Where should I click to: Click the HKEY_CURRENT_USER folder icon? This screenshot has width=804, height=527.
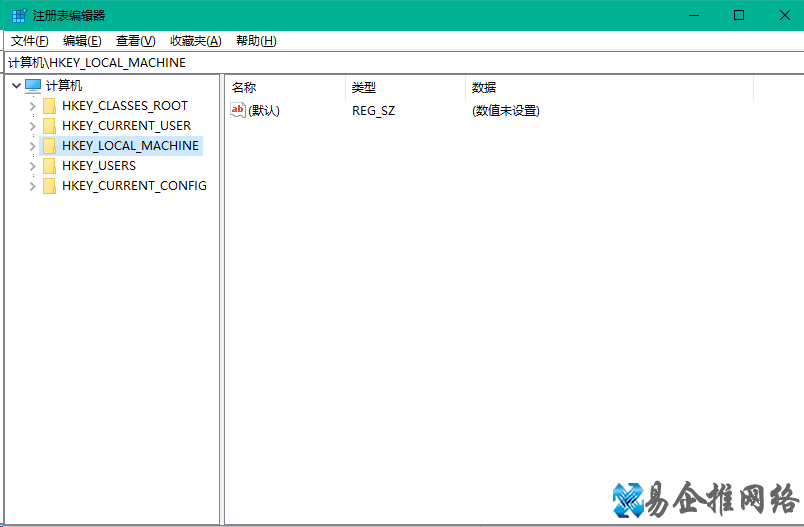pos(50,126)
